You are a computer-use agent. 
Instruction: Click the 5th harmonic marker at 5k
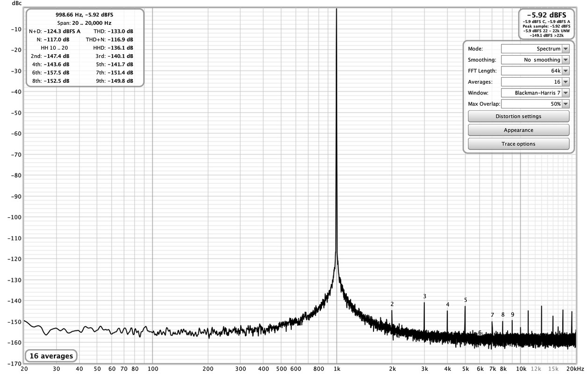coord(466,300)
